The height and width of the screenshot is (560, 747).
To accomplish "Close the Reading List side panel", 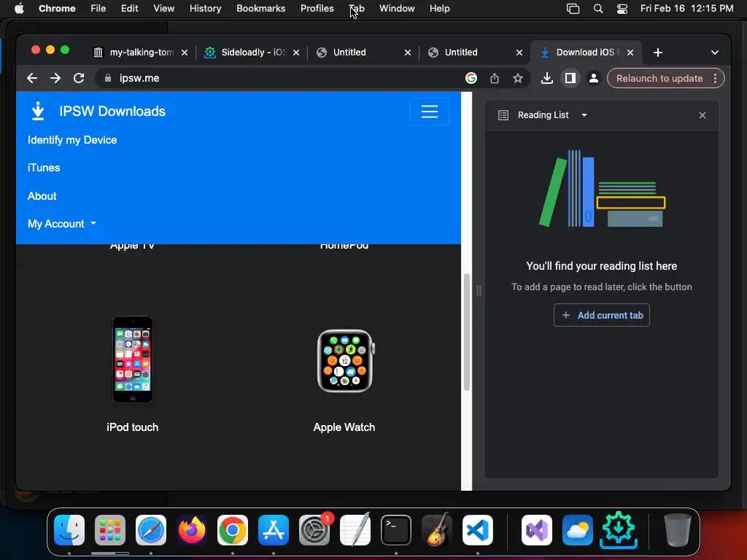I will (703, 115).
